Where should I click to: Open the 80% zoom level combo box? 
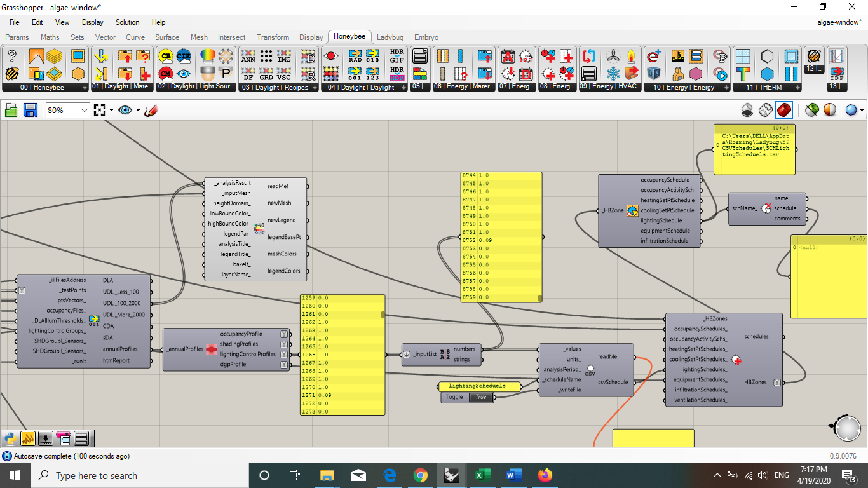[x=68, y=110]
